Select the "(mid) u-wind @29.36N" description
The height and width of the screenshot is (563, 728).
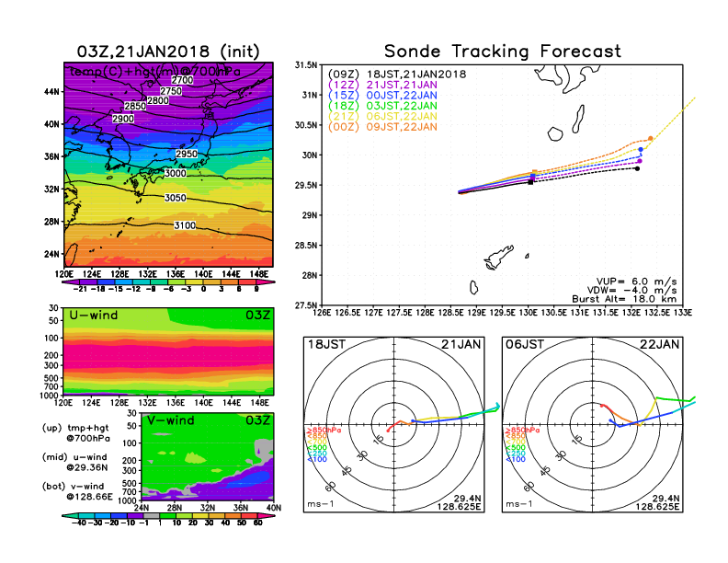coord(74,462)
